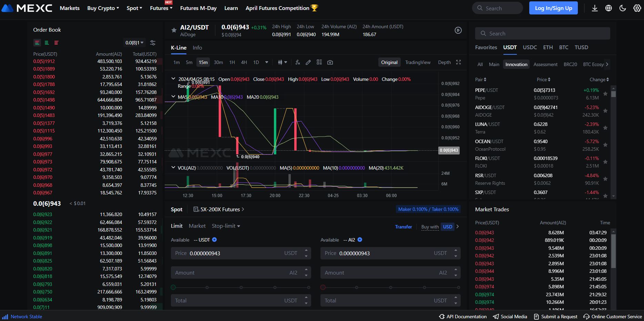The width and height of the screenshot is (644, 321).
Task: Expand the chart to fullscreen
Action: (458, 62)
